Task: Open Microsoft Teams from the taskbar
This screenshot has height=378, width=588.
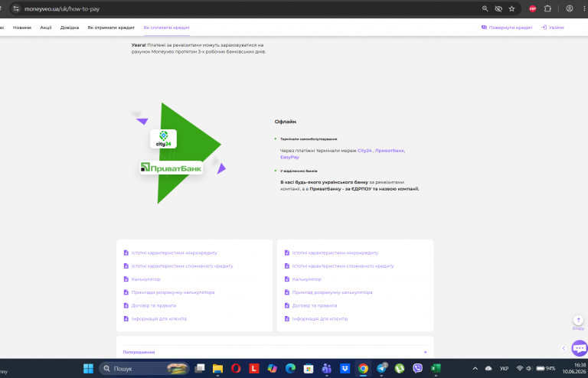Action: 327,369
